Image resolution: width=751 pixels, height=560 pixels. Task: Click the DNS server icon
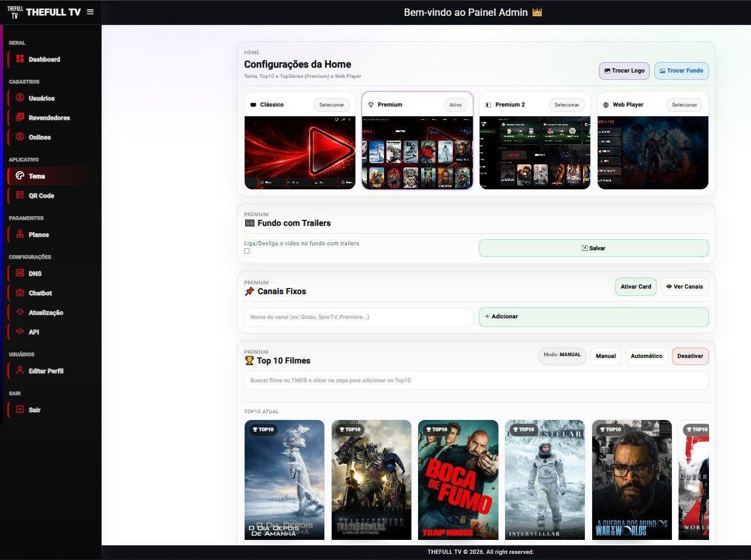coord(20,273)
